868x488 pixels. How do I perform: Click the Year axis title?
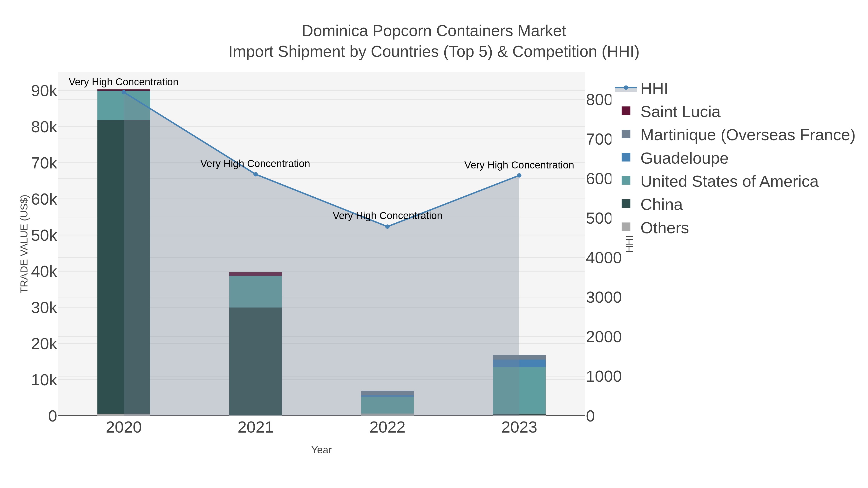[321, 450]
